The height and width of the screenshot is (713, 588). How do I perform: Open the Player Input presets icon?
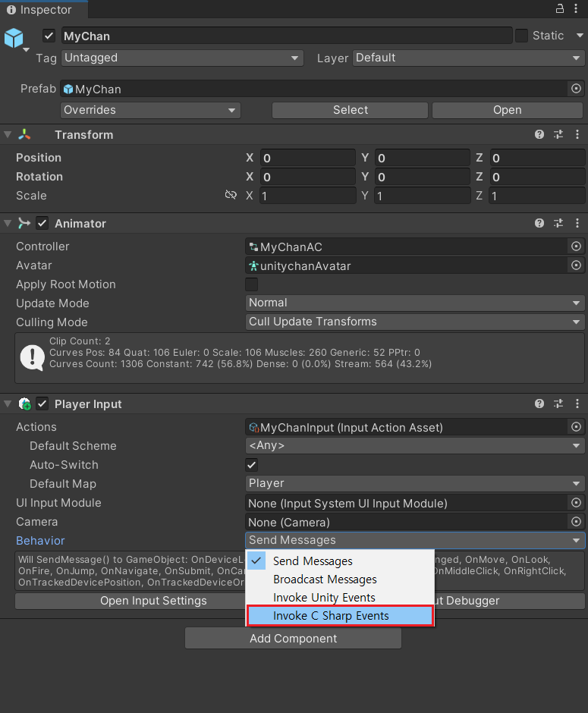[558, 404]
